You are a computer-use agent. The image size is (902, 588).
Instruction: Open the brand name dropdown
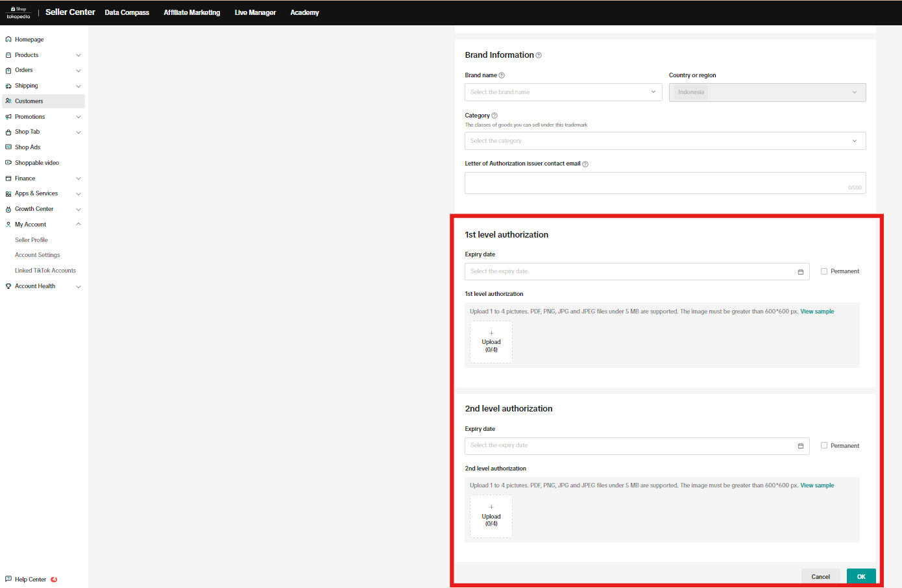tap(563, 92)
